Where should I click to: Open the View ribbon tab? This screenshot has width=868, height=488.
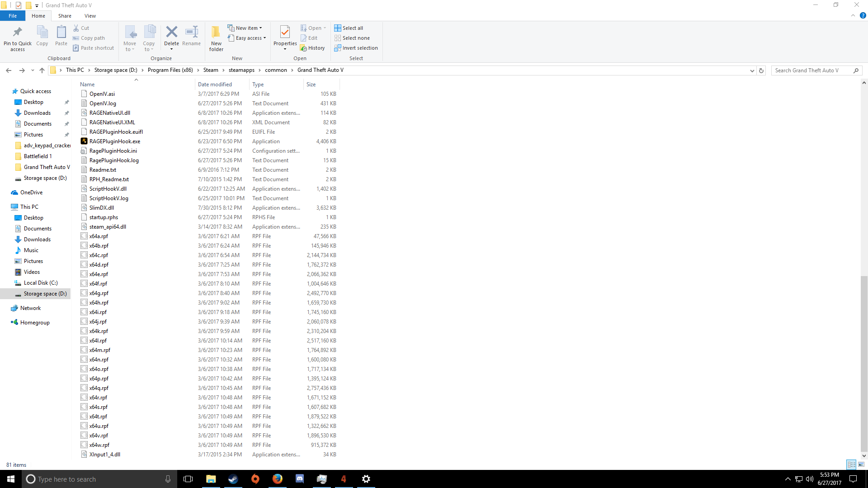point(90,16)
